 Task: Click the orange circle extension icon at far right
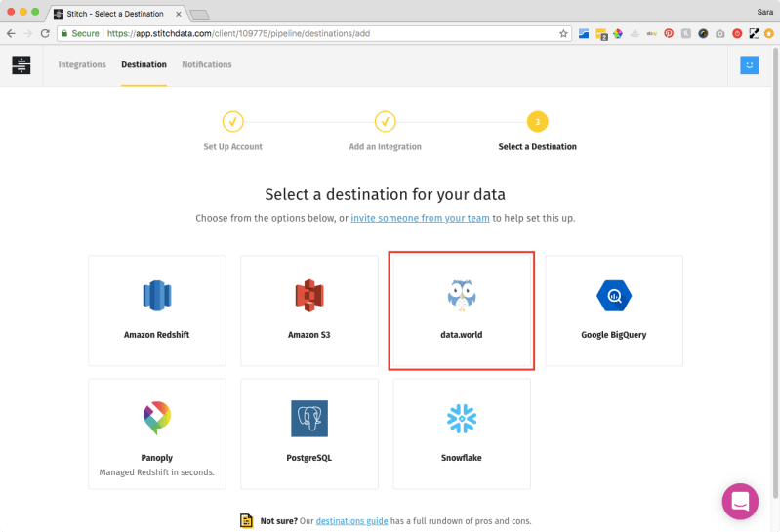click(769, 33)
